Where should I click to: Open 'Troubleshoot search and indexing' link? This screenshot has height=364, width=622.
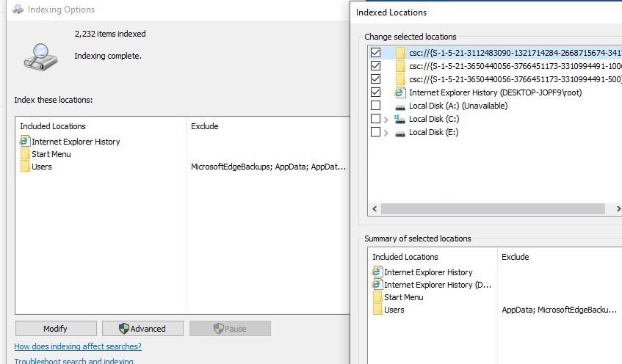click(73, 360)
